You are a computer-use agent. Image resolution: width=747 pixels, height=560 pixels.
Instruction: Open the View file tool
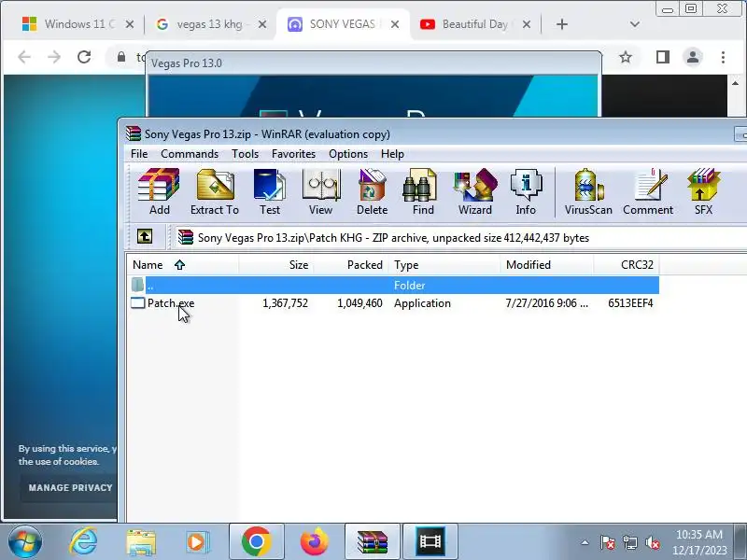320,191
